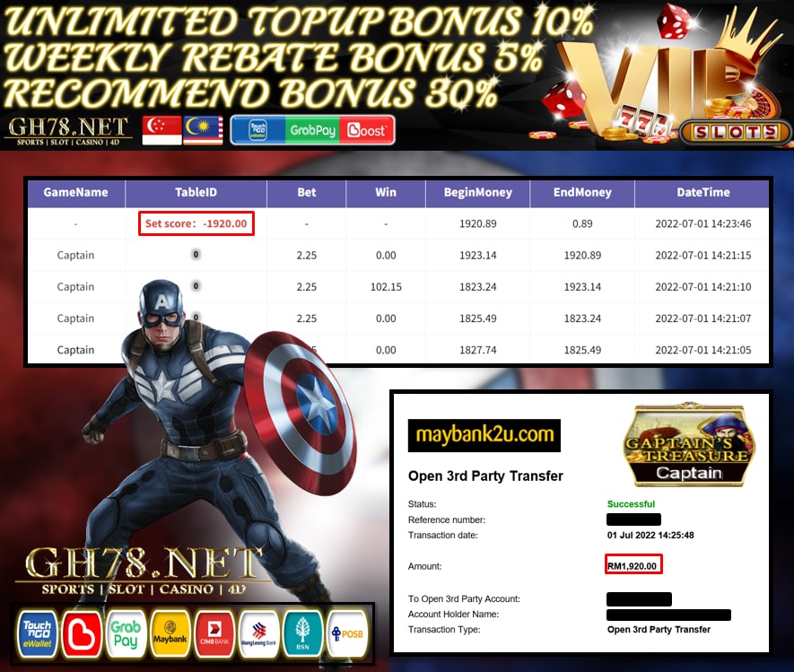The image size is (794, 672).
Task: Click the "UNLIMITED TOPUP BONUS 10%" banner text
Action: [299, 21]
